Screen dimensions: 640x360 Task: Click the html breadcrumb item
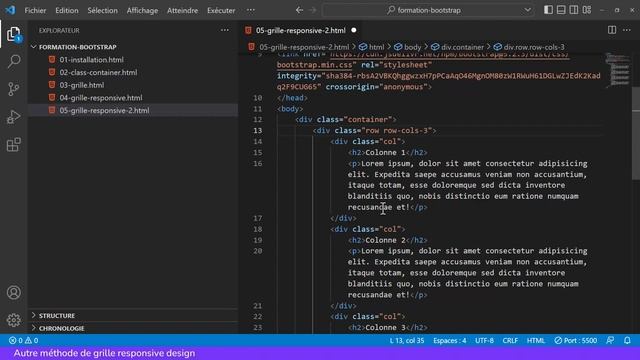click(372, 47)
